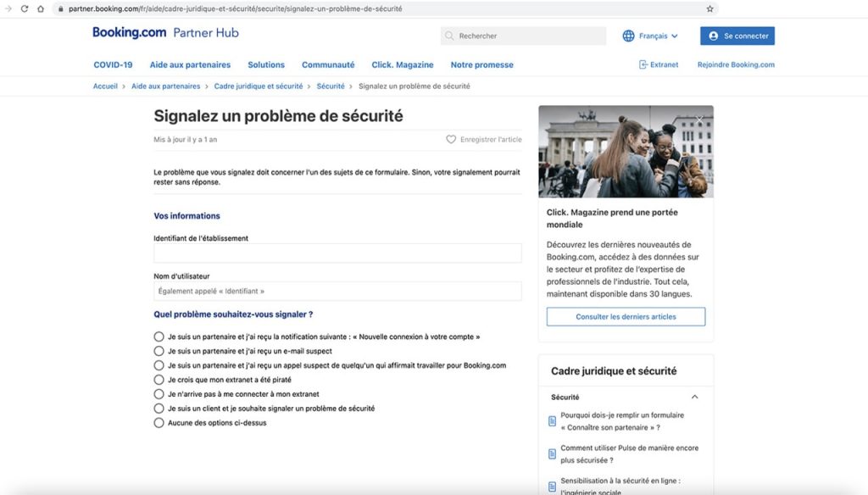This screenshot has height=495, width=868.
Task: Open Click. Magazine navigation item
Action: (403, 64)
